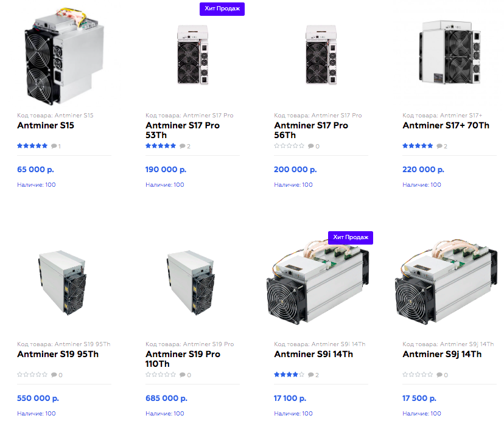Click star rating of Antminer S9i 14Th
Image resolution: width=504 pixels, height=435 pixels.
tap(289, 374)
